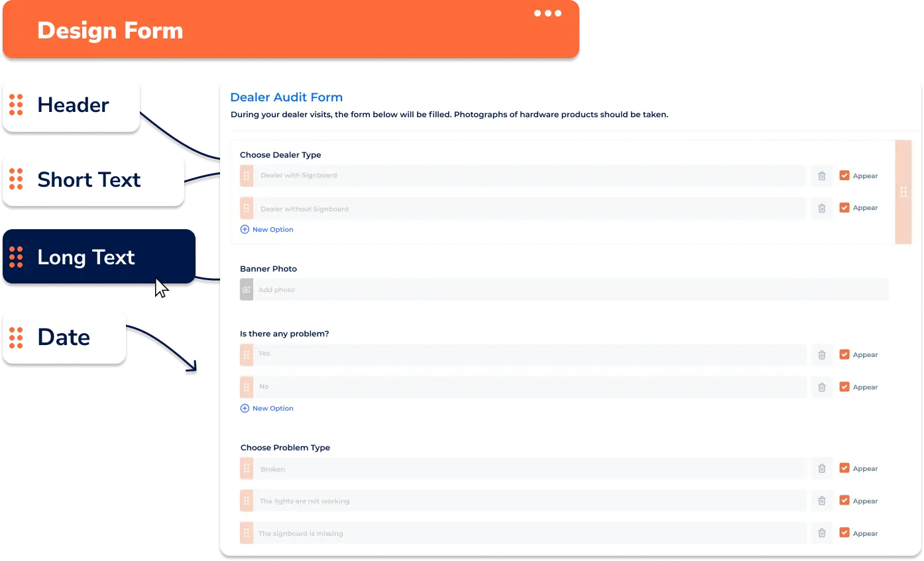This screenshot has width=924, height=561.
Task: Delete the Broken problem type option
Action: pyautogui.click(x=821, y=469)
